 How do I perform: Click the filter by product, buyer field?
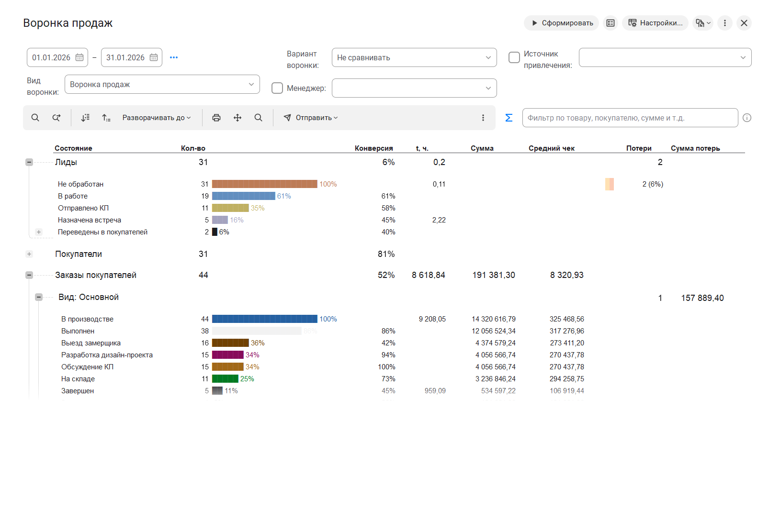coord(630,118)
